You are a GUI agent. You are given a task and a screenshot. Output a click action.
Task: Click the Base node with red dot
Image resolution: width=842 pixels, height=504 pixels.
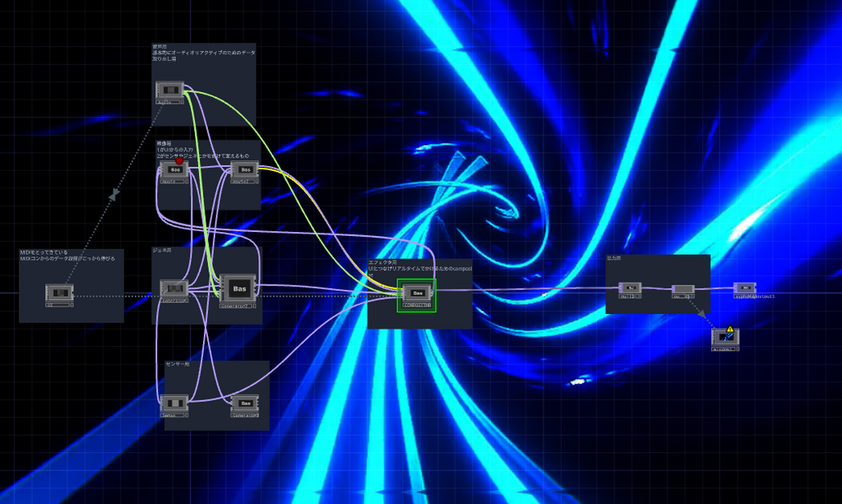(x=174, y=169)
